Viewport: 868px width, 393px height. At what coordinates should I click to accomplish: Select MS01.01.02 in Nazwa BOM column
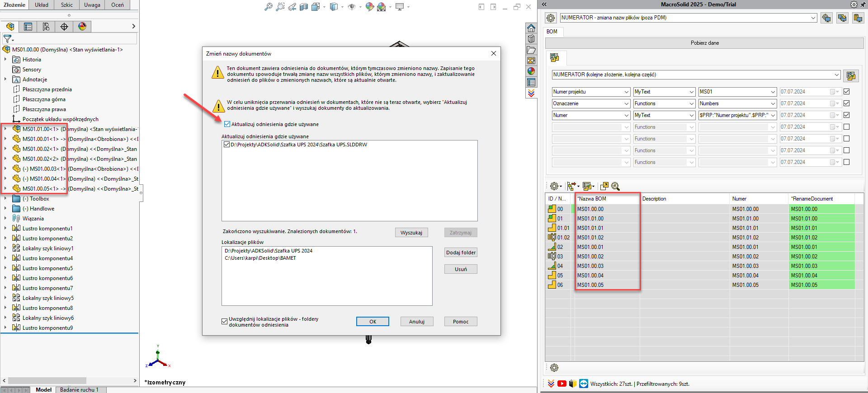(590, 238)
